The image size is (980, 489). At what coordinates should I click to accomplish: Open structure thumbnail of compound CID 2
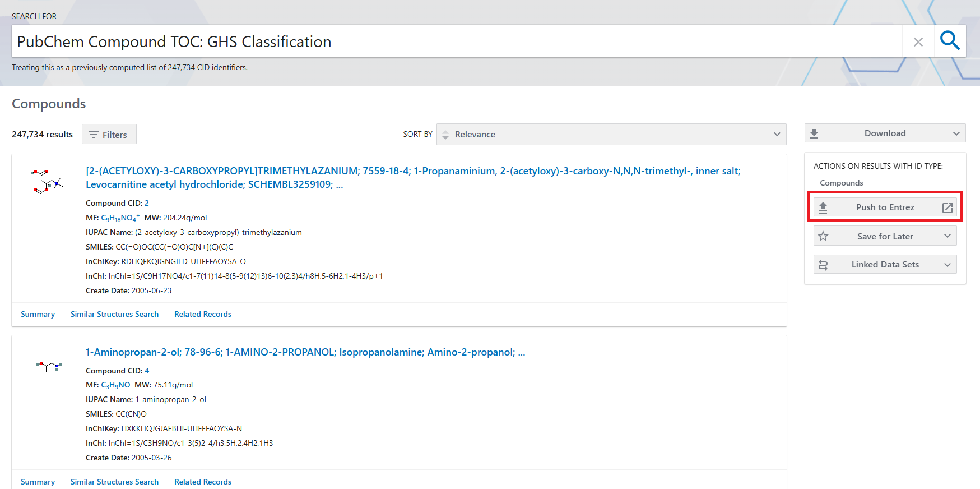[x=46, y=184]
